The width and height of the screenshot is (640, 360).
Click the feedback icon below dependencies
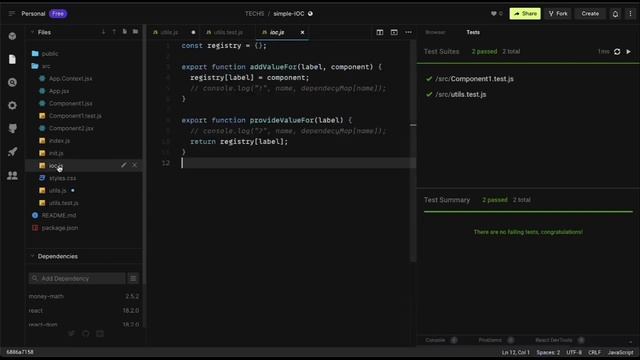(100, 333)
